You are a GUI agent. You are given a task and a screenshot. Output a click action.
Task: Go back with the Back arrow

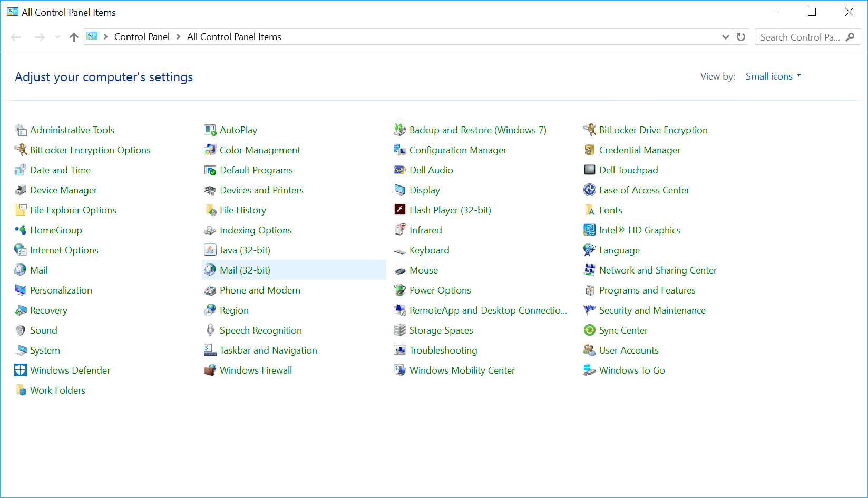[x=16, y=37]
